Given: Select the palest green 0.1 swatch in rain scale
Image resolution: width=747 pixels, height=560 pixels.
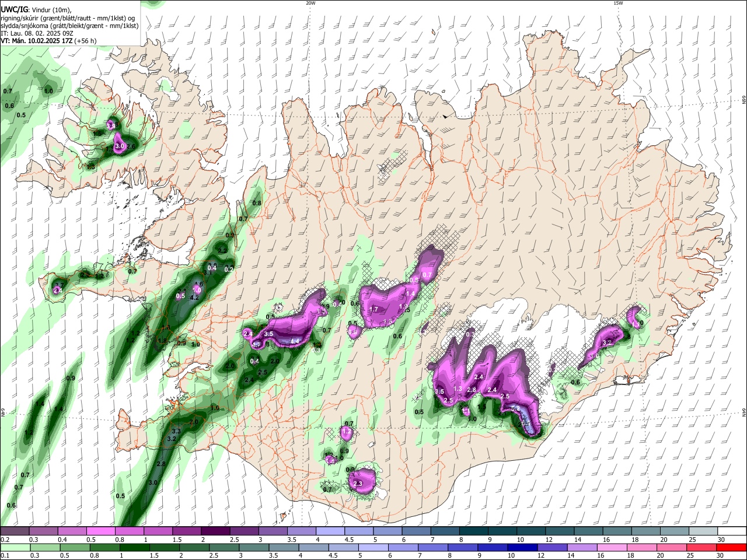Looking at the screenshot, I should pos(16,548).
